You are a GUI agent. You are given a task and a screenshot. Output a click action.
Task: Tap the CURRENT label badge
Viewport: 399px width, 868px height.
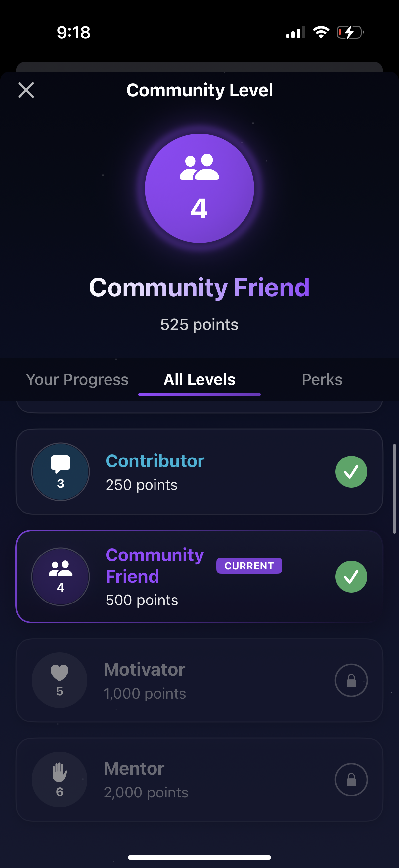click(249, 566)
